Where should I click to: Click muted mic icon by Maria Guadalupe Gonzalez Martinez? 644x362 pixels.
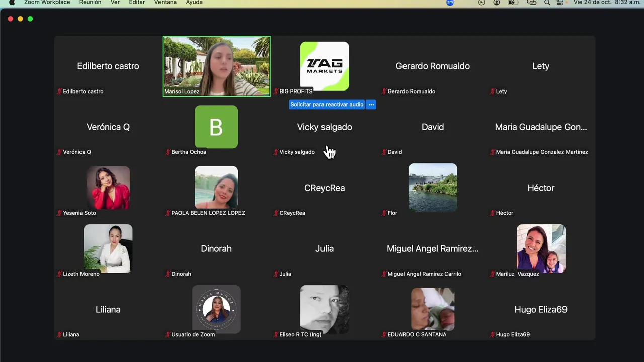click(x=492, y=152)
